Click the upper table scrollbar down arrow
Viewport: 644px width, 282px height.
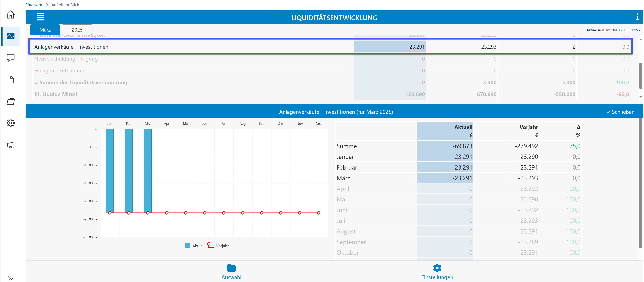[640, 97]
